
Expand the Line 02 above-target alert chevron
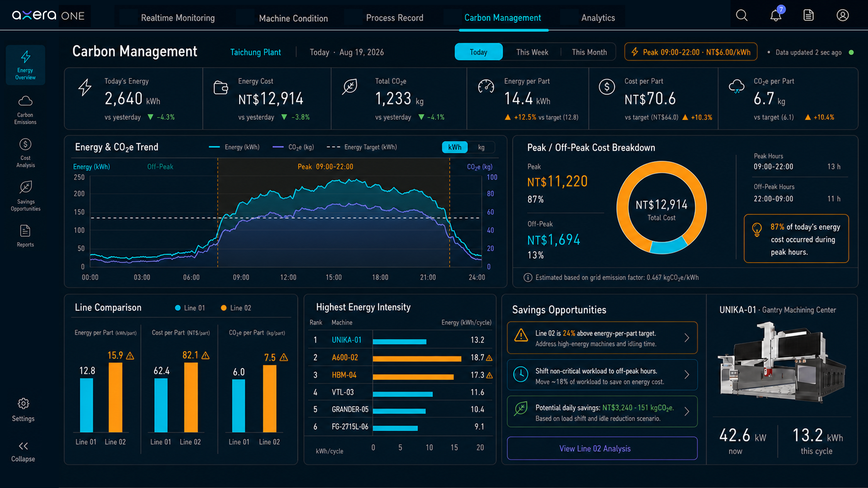(x=687, y=338)
